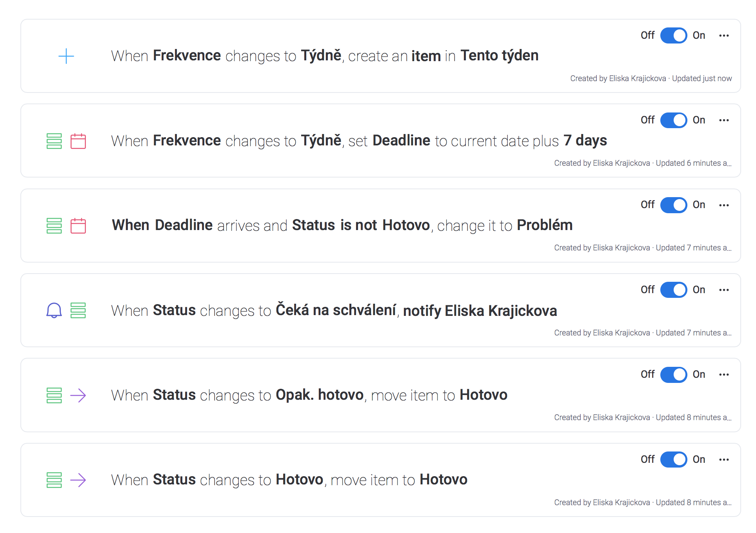
Task: Click the red calendar icon in the Deadline plus 7 days row
Action: pyautogui.click(x=78, y=141)
